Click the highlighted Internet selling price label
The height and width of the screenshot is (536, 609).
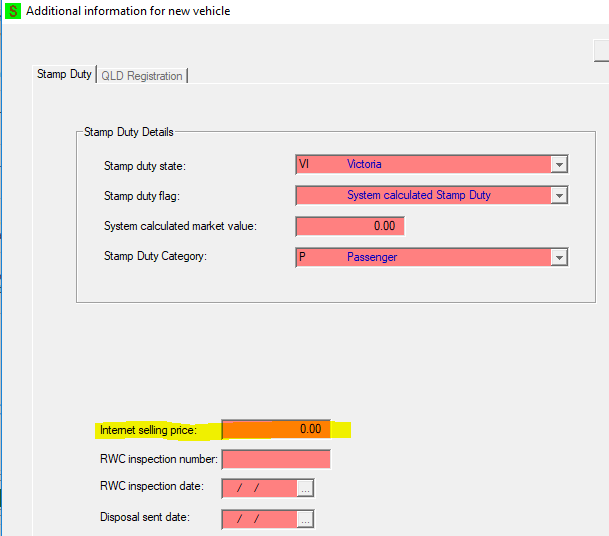click(148, 430)
